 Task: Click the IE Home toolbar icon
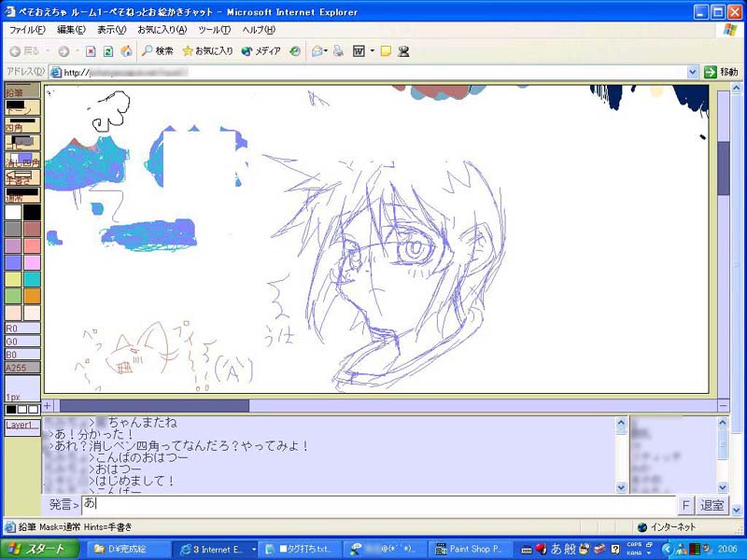point(126,51)
